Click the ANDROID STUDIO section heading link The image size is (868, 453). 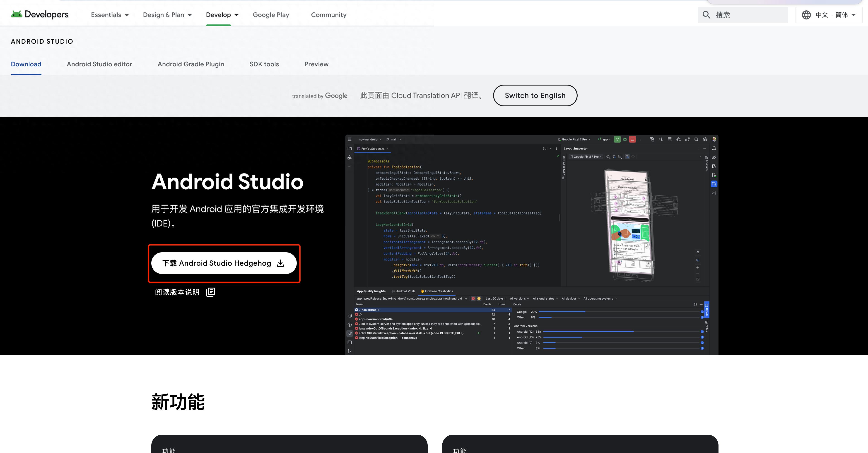[x=42, y=41]
